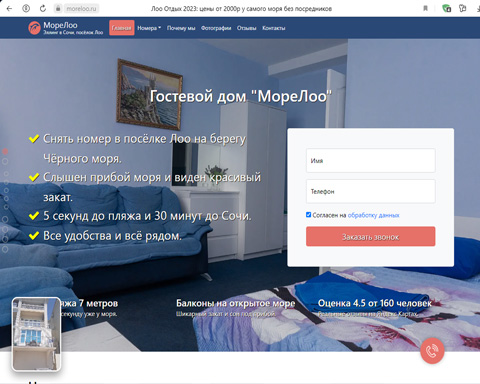The image size is (480, 384).
Task: Go to the Контакты page
Action: click(x=274, y=28)
